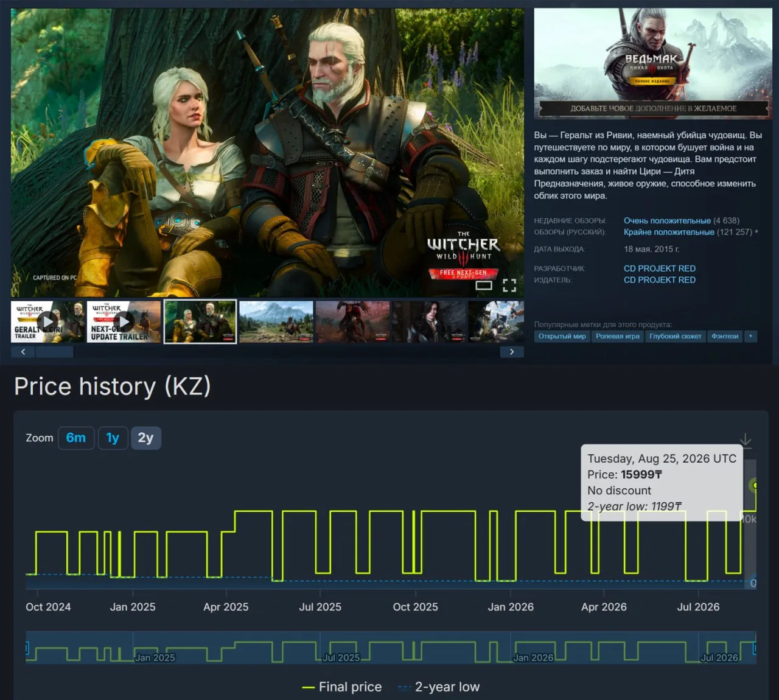Play the Next-Gen Update trailer thumbnail

[124, 321]
